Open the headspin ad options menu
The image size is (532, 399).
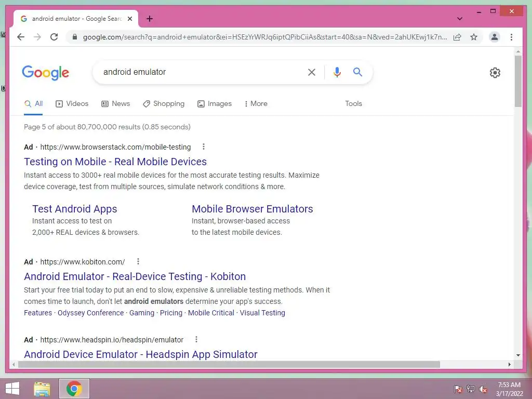196,339
